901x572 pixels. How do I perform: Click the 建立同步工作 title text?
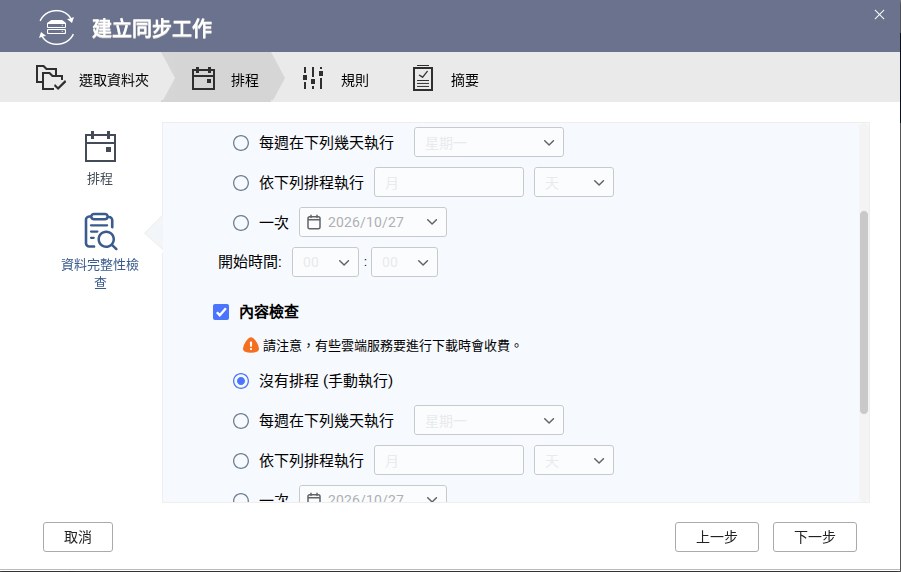click(x=152, y=28)
